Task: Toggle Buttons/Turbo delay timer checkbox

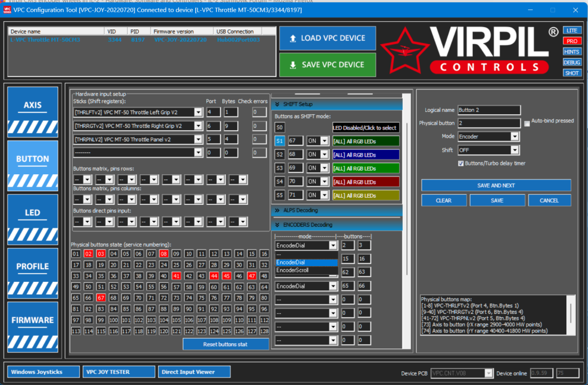Action: tap(461, 163)
